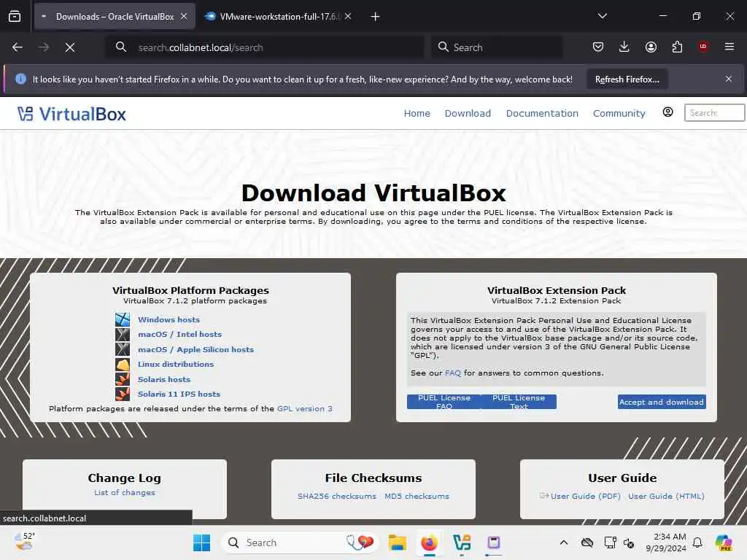Open Pocket save icon in toolbar
This screenshot has height=560, width=747.
(x=598, y=47)
